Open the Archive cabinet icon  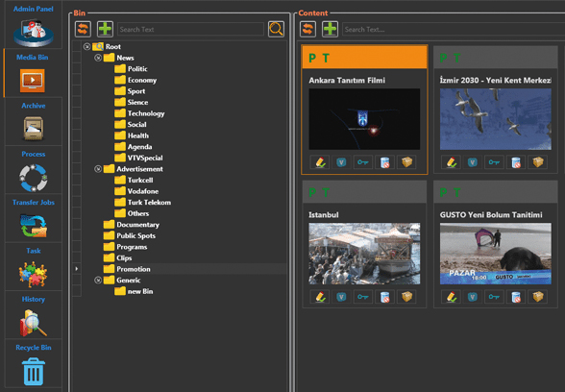coord(34,129)
